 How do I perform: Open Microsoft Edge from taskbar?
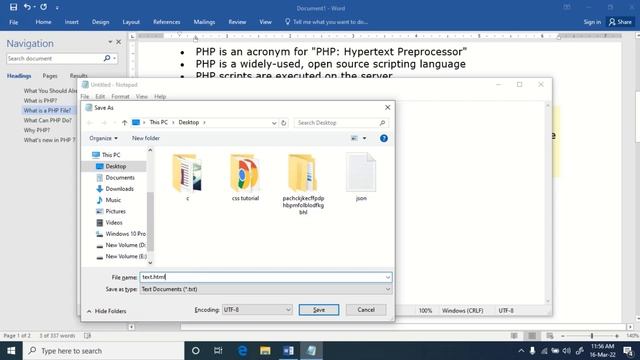[x=242, y=351]
